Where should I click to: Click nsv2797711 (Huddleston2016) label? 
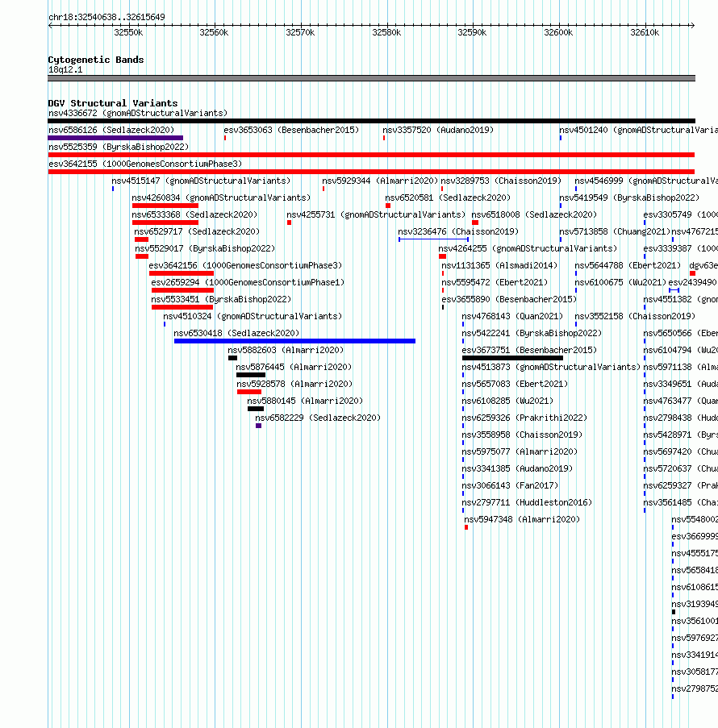coord(527,503)
